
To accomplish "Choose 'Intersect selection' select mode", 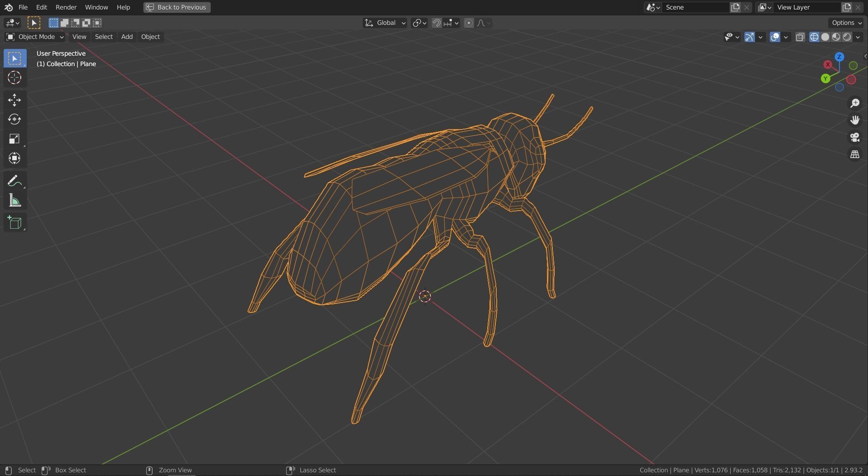I will click(x=97, y=23).
